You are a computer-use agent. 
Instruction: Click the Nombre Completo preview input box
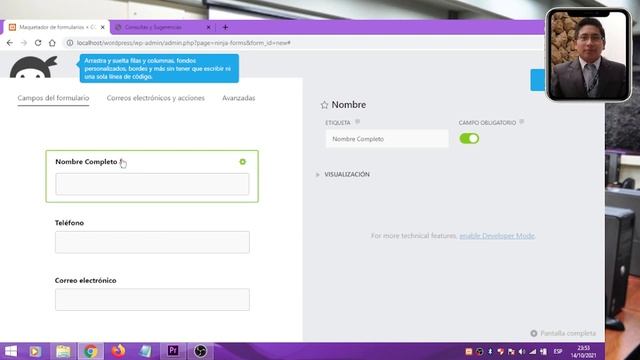click(152, 184)
